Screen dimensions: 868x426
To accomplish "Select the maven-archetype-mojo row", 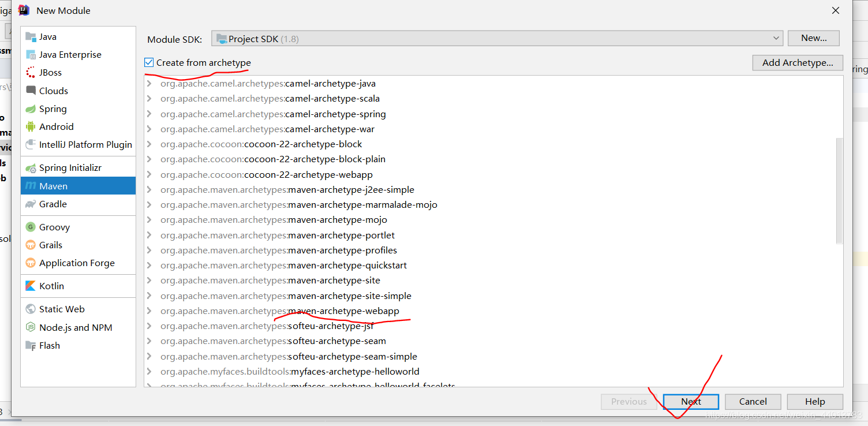I will (x=493, y=219).
